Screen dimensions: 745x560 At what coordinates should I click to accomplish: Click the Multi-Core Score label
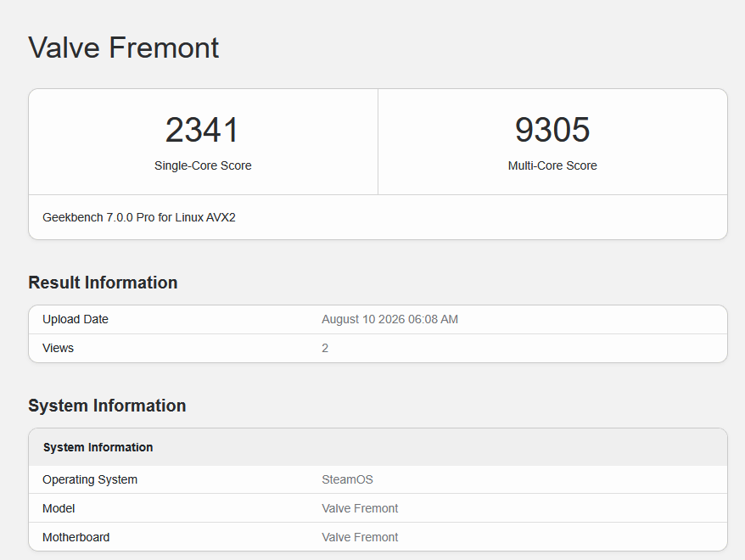[552, 165]
